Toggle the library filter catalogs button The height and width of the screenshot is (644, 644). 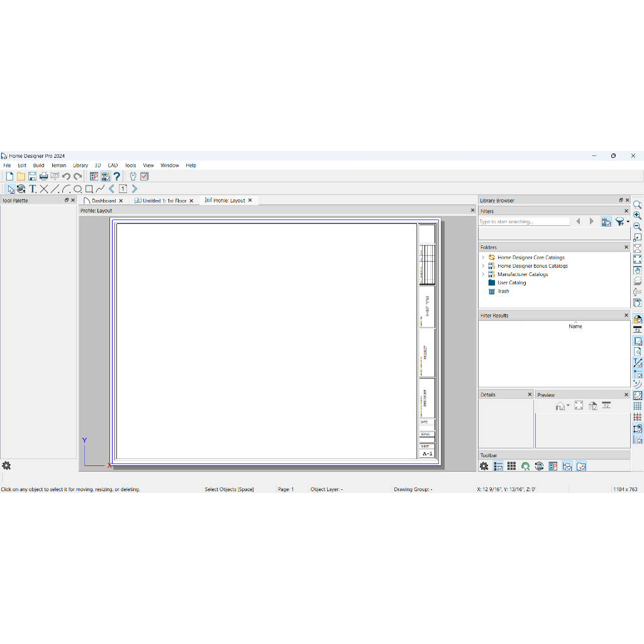click(606, 221)
